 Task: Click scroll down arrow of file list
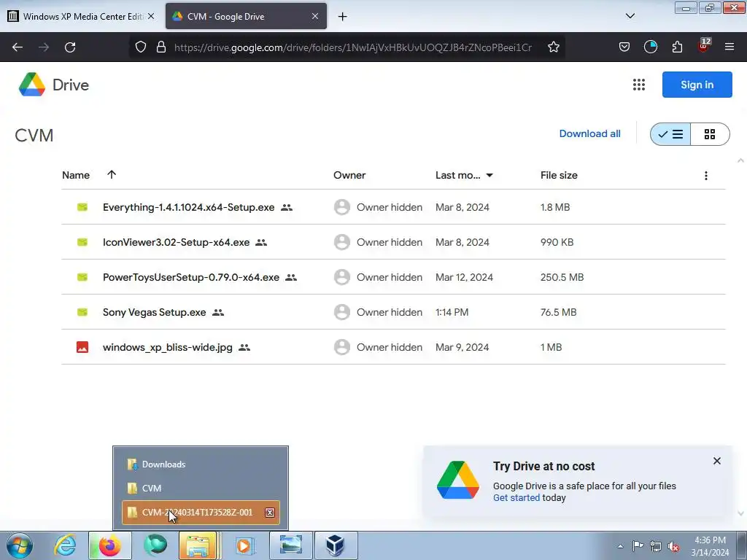point(740,513)
